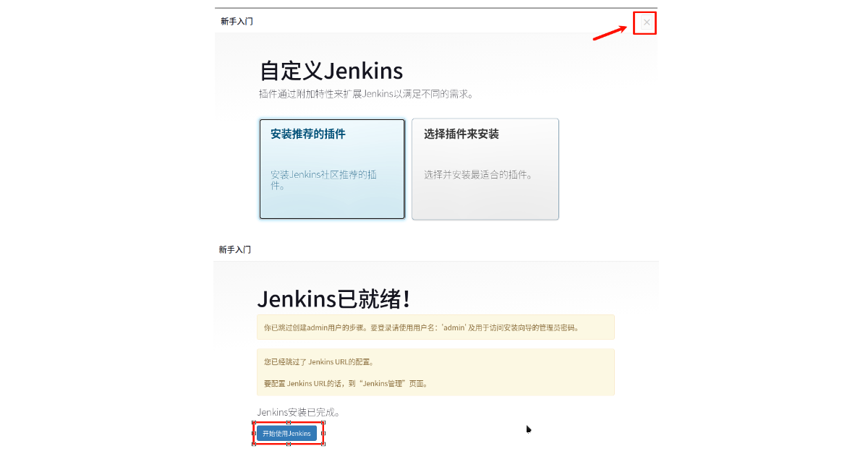This screenshot has height=459, width=868.
Task: Click the Jenkins安装已完成 text
Action: [x=299, y=413]
